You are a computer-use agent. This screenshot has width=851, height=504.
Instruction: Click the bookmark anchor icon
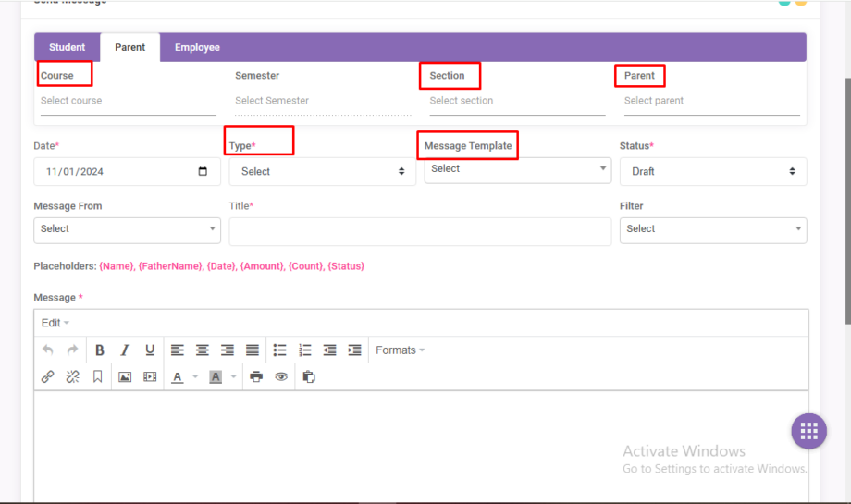pyautogui.click(x=97, y=377)
